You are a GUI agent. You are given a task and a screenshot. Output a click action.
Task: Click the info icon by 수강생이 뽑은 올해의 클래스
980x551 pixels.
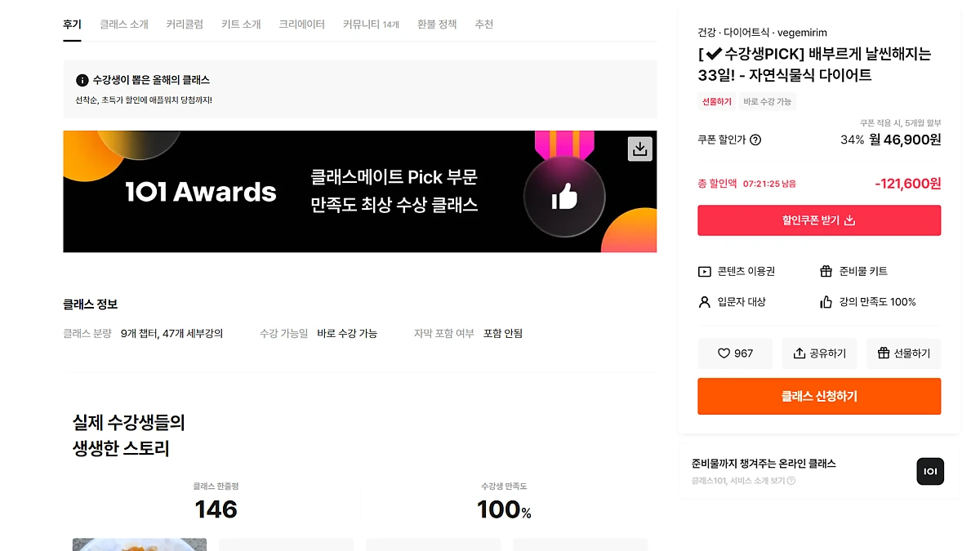click(x=82, y=80)
